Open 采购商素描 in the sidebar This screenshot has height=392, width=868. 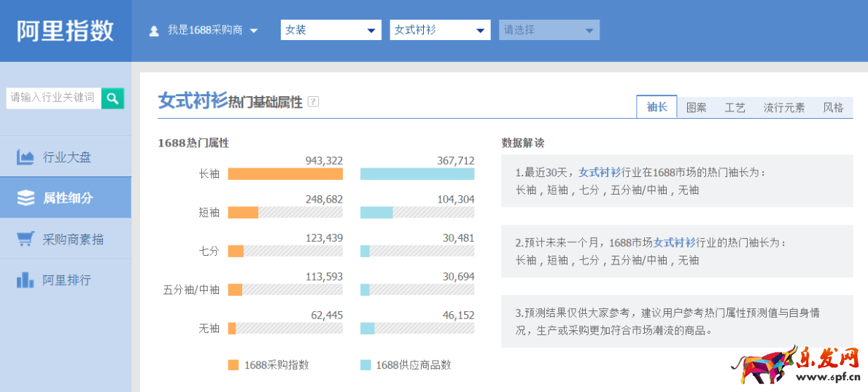point(66,239)
